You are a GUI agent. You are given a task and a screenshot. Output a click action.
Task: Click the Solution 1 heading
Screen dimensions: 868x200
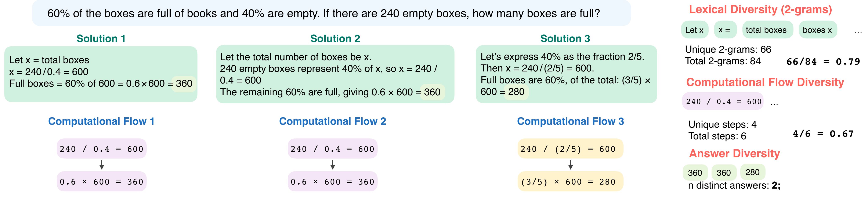pos(101,39)
